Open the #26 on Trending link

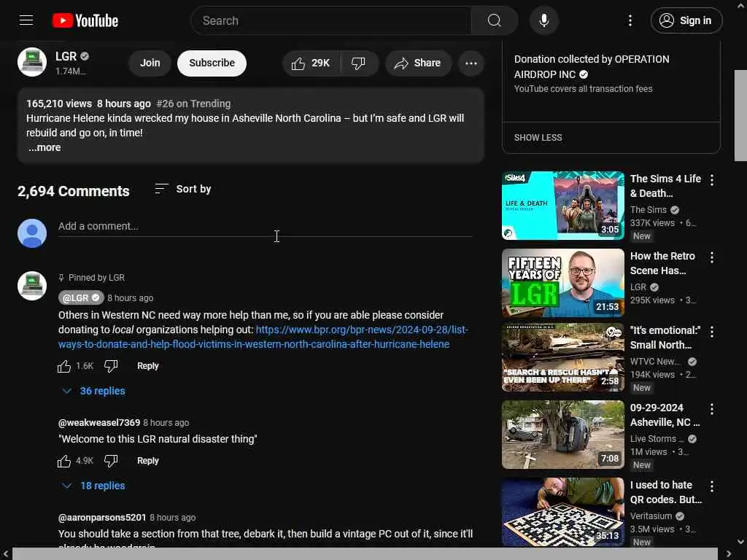(x=193, y=104)
